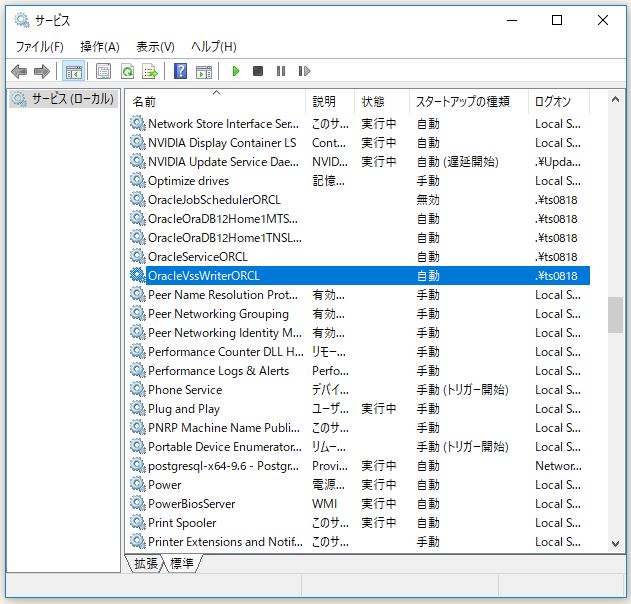631x604 pixels.
Task: Select the PowerBiosServer service
Action: tap(359, 504)
